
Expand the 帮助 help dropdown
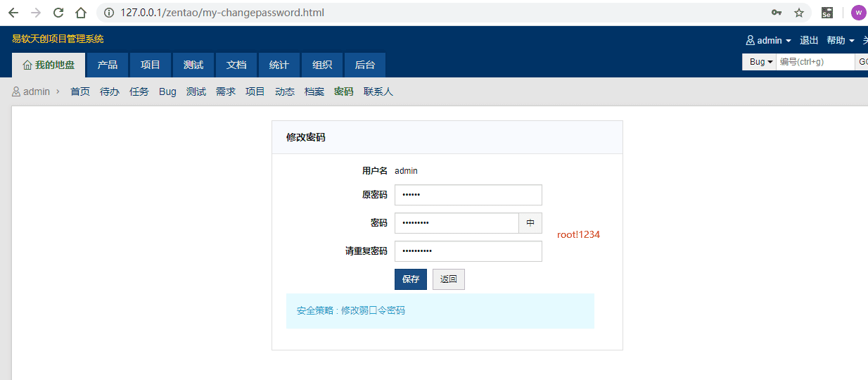click(x=841, y=41)
